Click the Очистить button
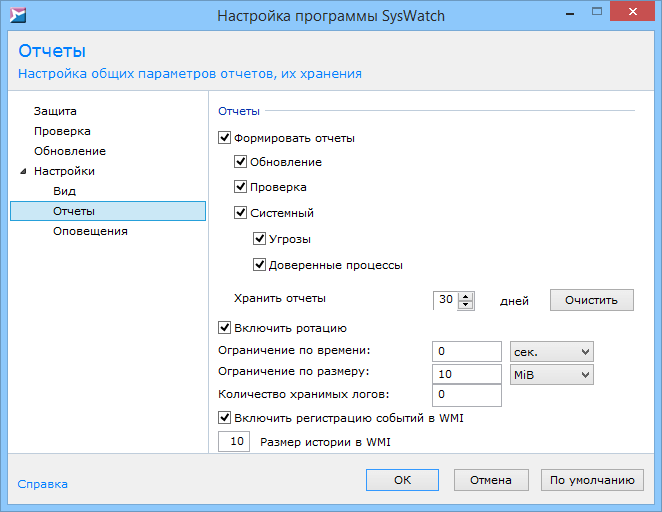Viewport: 662px width, 512px height. pos(591,300)
